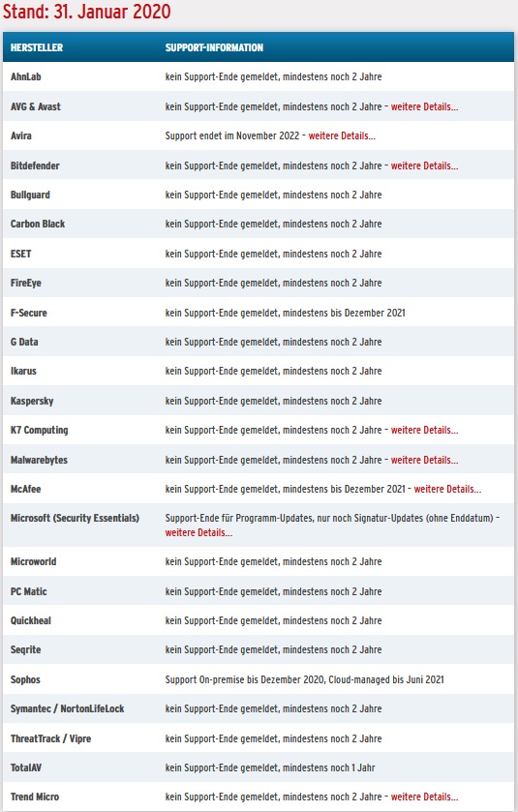The image size is (518, 812).
Task: Click the TotalAV manufacturer name
Action: [26, 767]
